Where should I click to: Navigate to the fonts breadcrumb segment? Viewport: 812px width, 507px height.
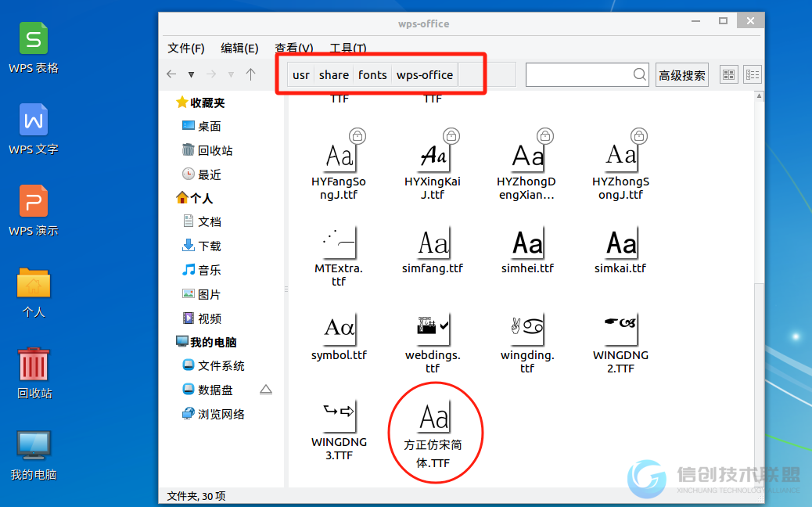[x=372, y=75]
